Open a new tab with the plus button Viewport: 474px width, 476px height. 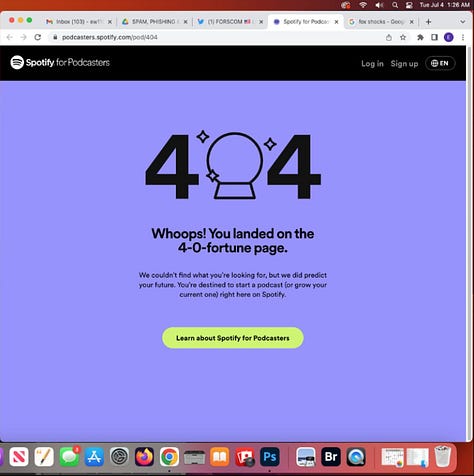tap(429, 22)
